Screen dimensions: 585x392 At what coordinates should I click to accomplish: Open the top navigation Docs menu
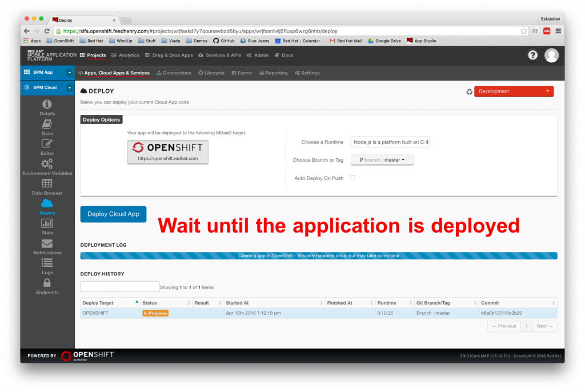(x=284, y=55)
